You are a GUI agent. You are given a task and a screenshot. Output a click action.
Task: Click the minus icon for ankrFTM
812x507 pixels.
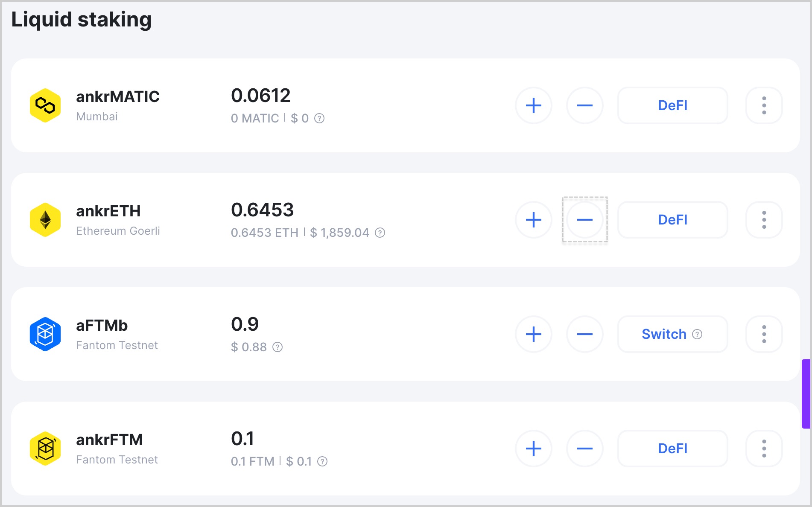(584, 449)
